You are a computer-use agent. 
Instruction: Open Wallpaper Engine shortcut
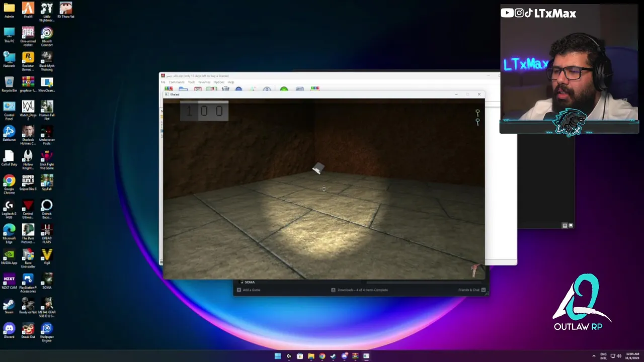point(47,332)
